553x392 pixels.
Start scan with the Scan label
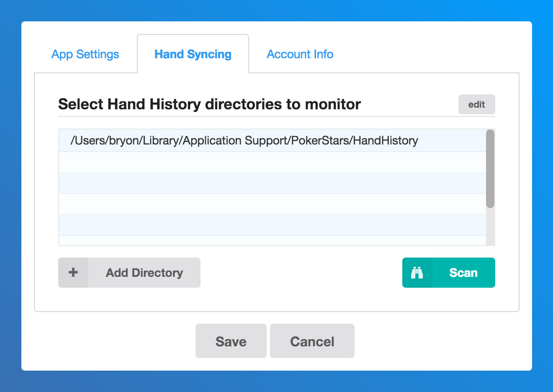pos(463,273)
